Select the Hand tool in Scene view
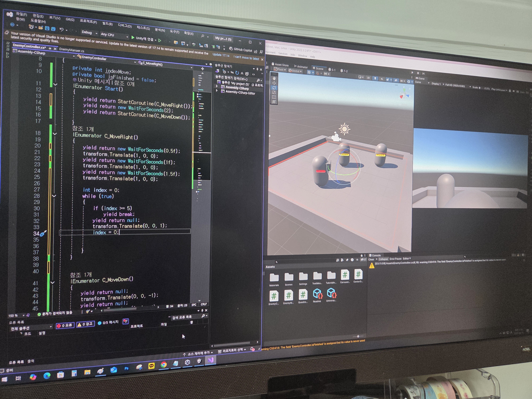Image resolution: width=532 pixels, height=399 pixels. [274, 78]
